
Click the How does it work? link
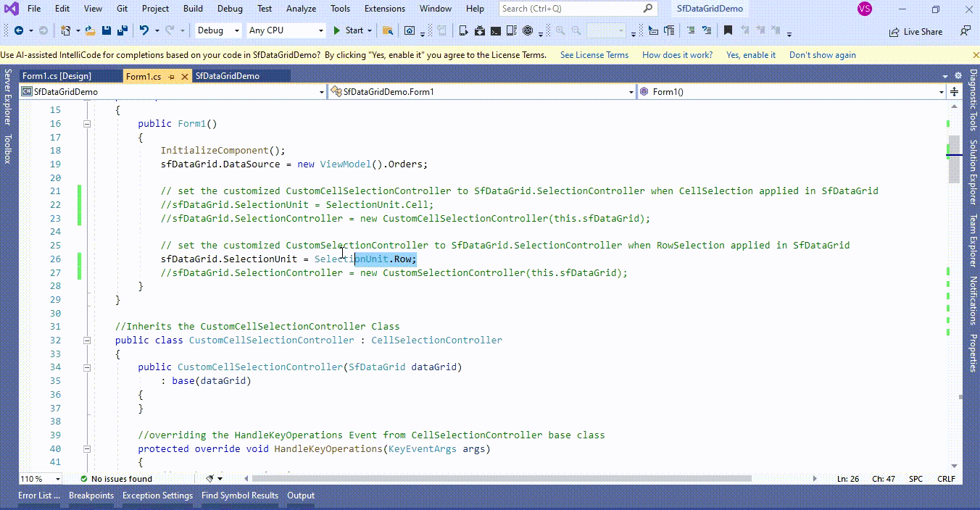pos(677,55)
